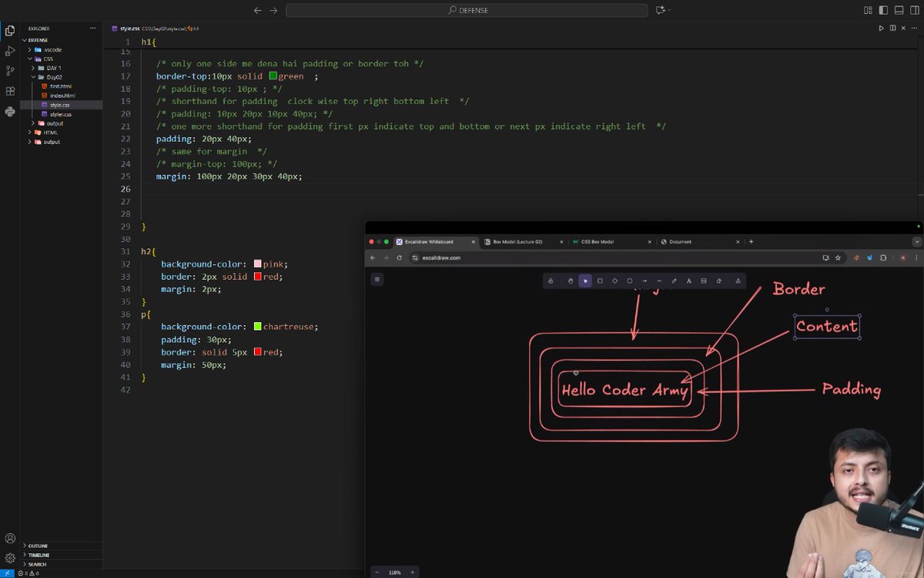Toggle the secondary side bar layout button

913,10
